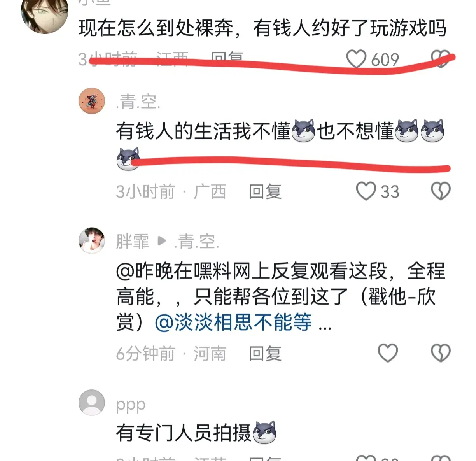Like 胖霏's reply from 河南
Image resolution: width=476 pixels, height=461 pixels.
pos(388,353)
